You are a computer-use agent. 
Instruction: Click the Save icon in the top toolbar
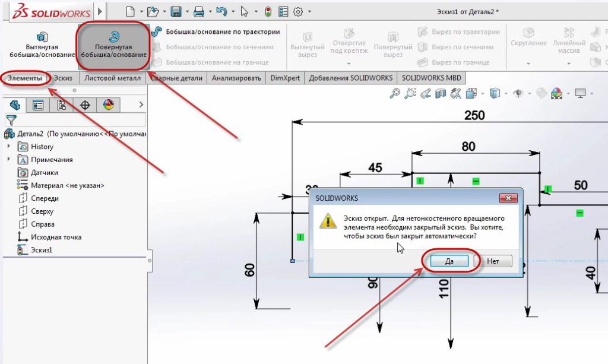click(x=176, y=12)
